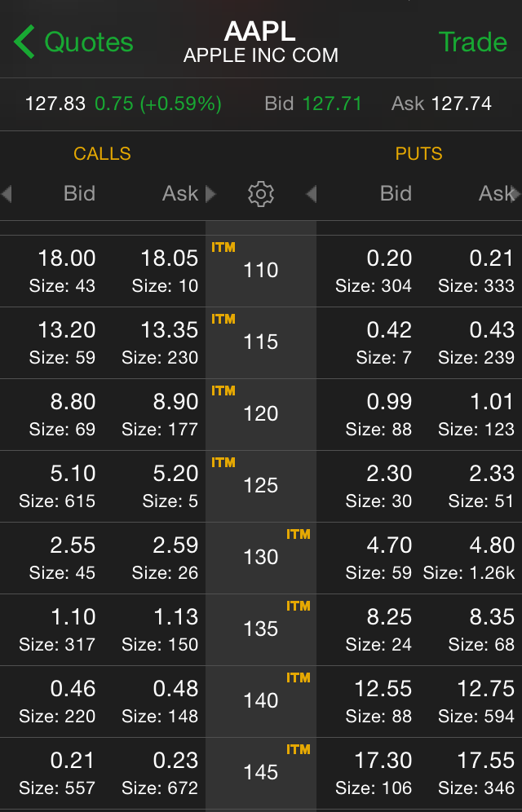The width and height of the screenshot is (522, 812).
Task: Tap the left arrow beside Calls Bid
Action: pyautogui.click(x=7, y=194)
